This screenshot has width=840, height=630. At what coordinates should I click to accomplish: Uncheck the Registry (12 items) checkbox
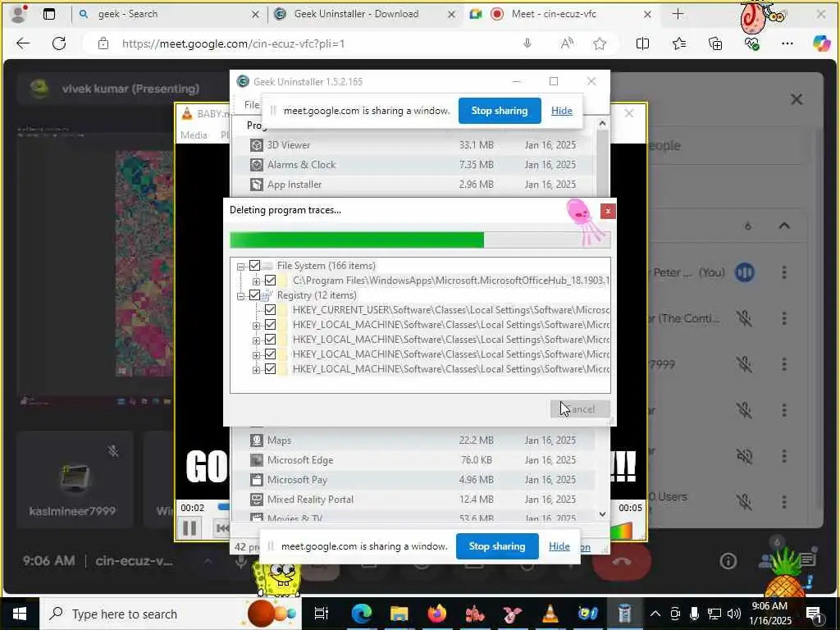254,295
